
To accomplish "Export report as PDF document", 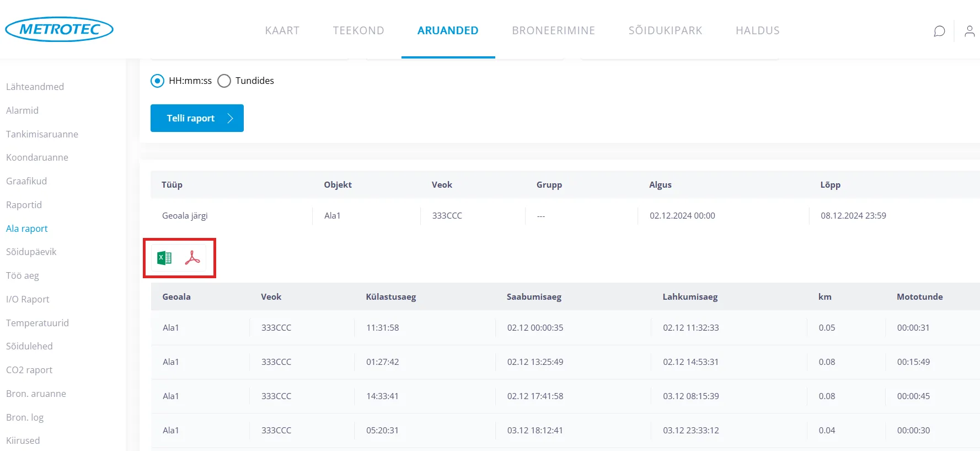I will [192, 258].
